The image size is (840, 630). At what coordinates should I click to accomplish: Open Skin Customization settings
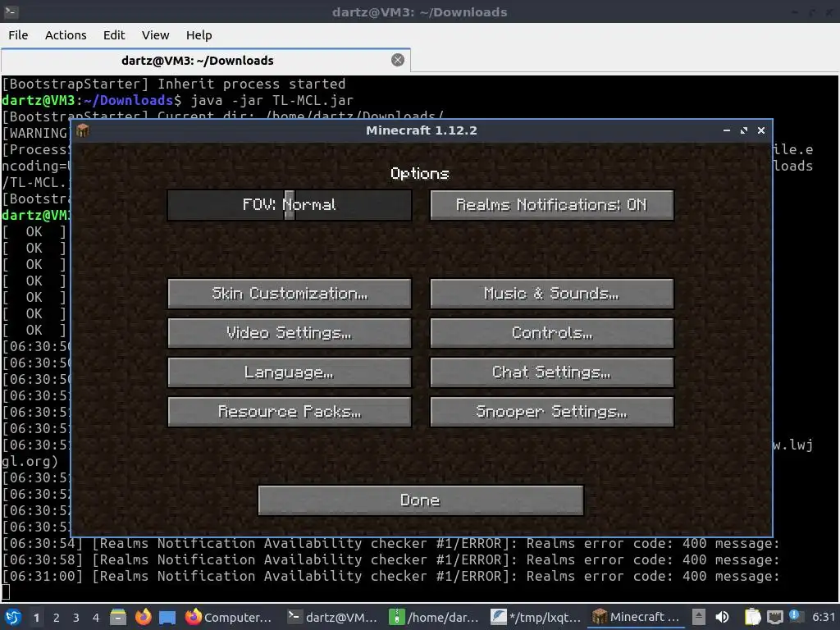290,293
